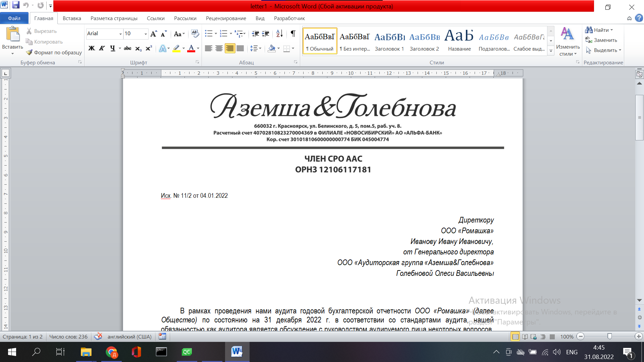Toggle italic (К) formatting
644x362 pixels.
[x=102, y=49]
